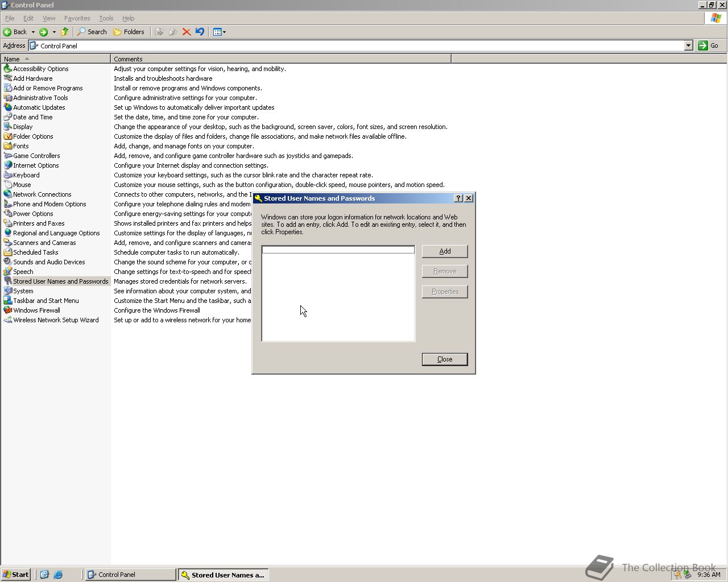Click the Back toolbar button

click(15, 32)
